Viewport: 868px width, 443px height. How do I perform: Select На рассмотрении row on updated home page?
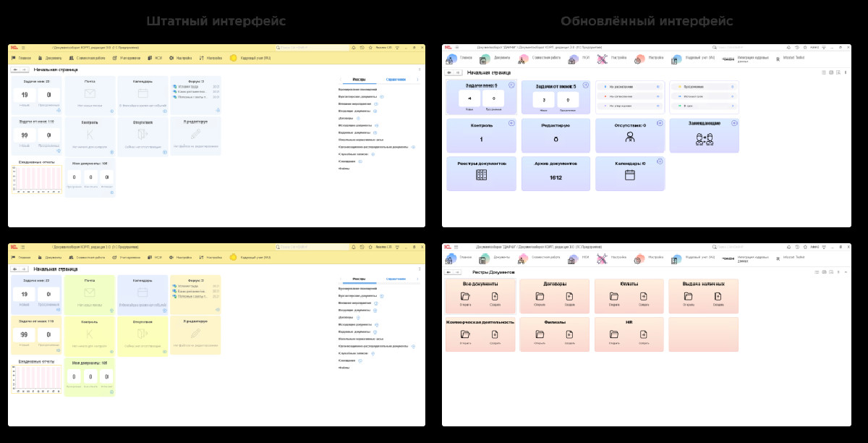point(630,86)
